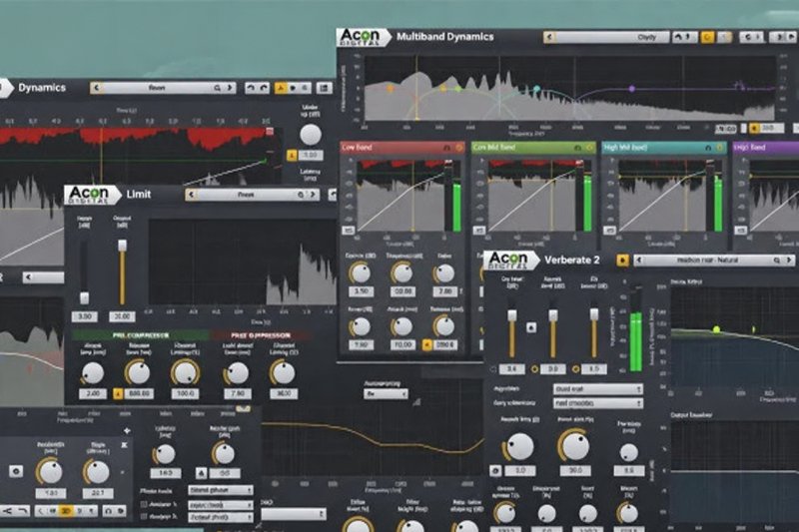Select the Low Band header
The width and height of the screenshot is (799, 532).
tap(402, 148)
